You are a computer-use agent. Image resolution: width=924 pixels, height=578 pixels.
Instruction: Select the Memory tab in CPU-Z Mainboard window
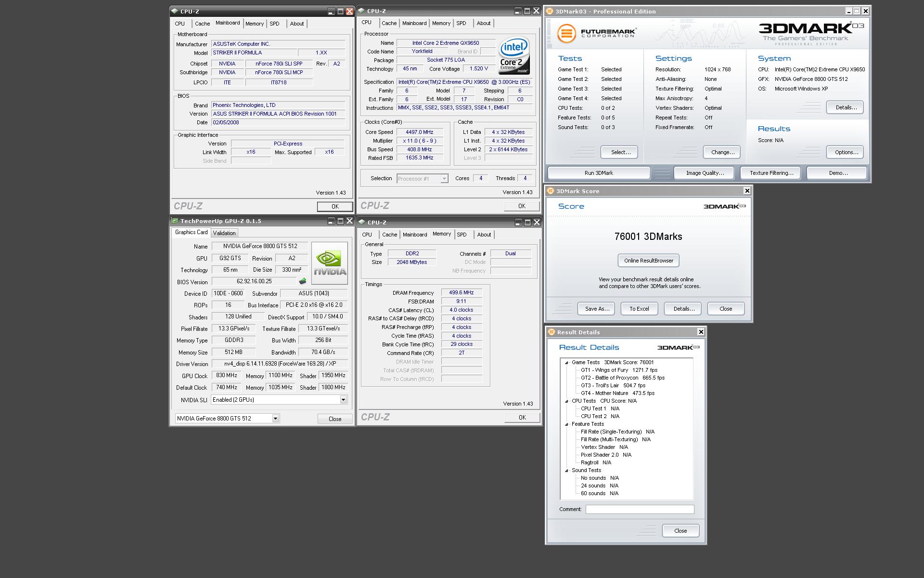pos(254,24)
